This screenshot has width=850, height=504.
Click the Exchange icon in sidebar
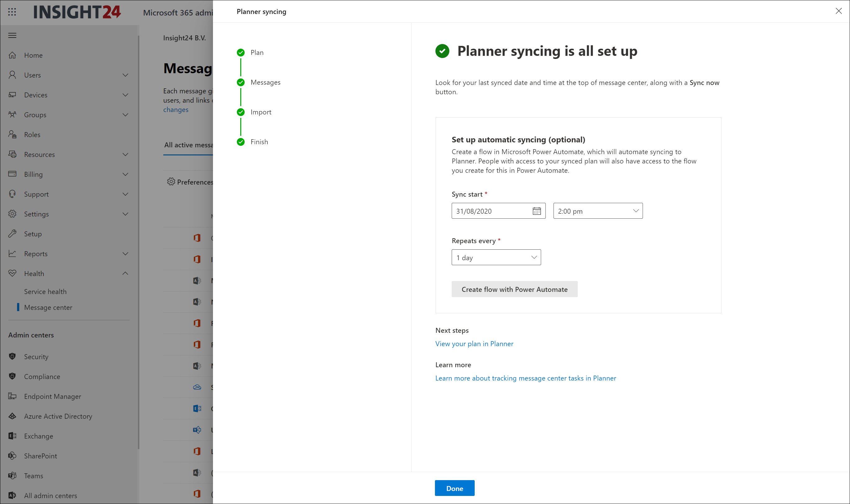click(x=12, y=436)
